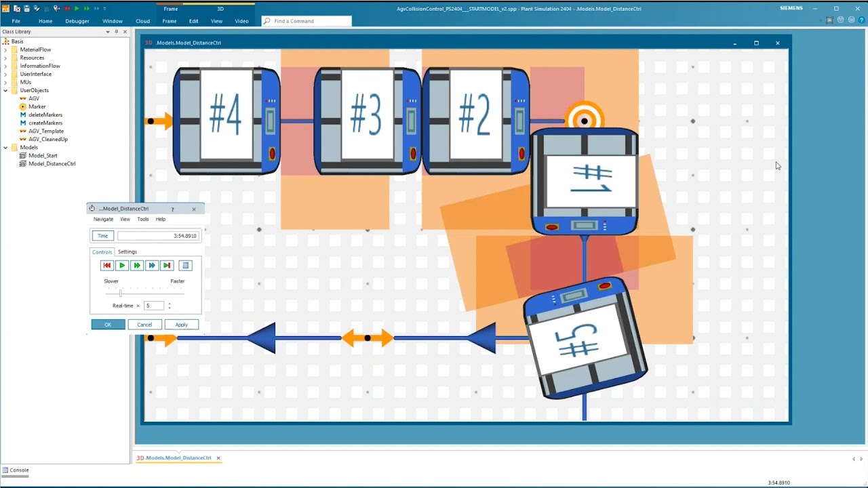The height and width of the screenshot is (488, 868).
Task: Click Cancel in the EventController dialog
Action: tap(144, 325)
